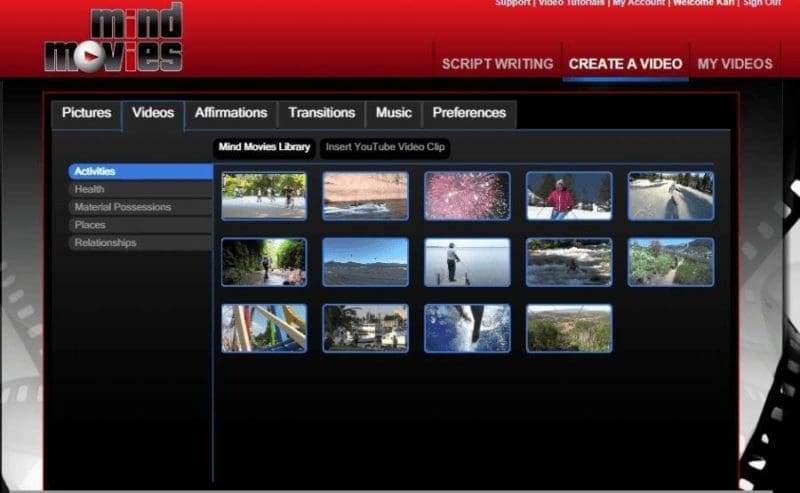Image resolution: width=800 pixels, height=493 pixels.
Task: Go to My Account
Action: [638, 3]
